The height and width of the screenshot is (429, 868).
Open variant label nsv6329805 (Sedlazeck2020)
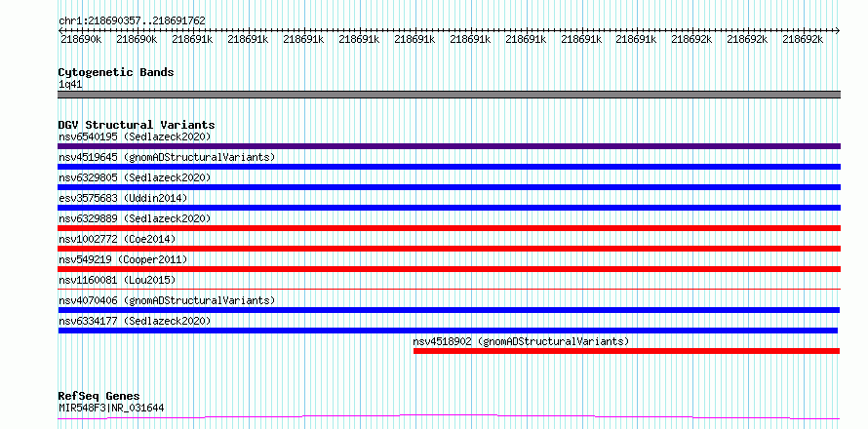pos(135,177)
